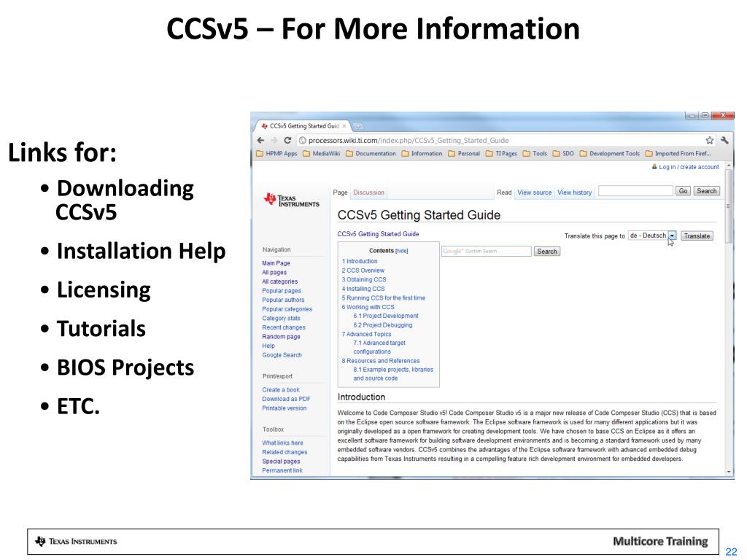747x560 pixels.
Task: Open the TI Pages bookmark folder
Action: [x=501, y=153]
